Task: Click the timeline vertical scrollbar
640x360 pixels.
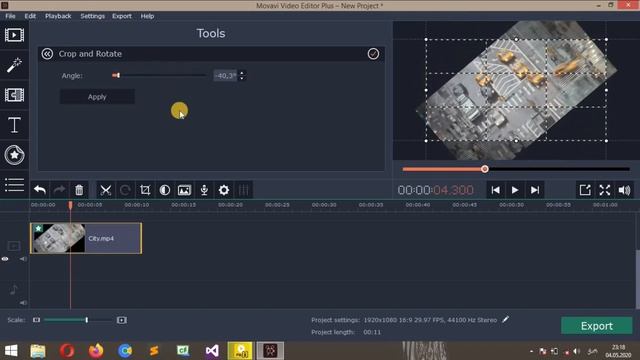Action: [638, 279]
